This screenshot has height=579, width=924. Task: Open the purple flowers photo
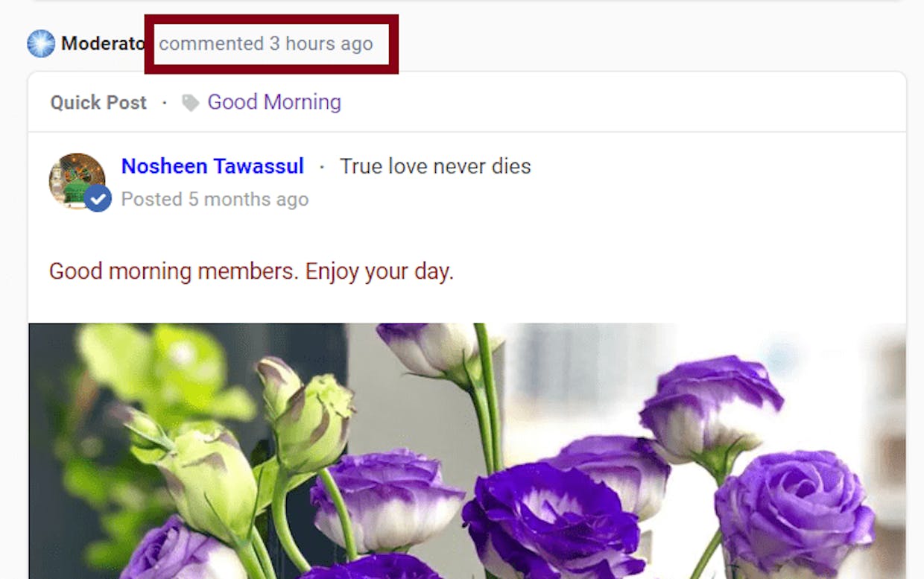pos(467,451)
